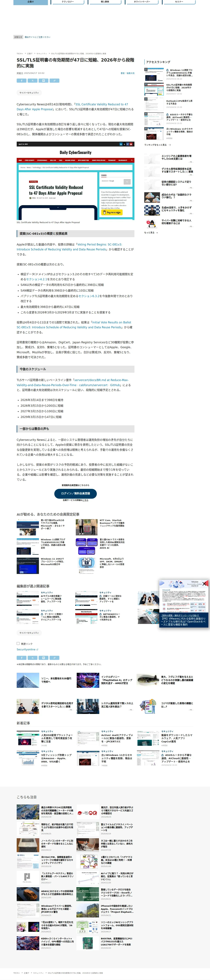Open the テクノロジー tab
The height and width of the screenshot is (980, 210).
pos(67,2)
